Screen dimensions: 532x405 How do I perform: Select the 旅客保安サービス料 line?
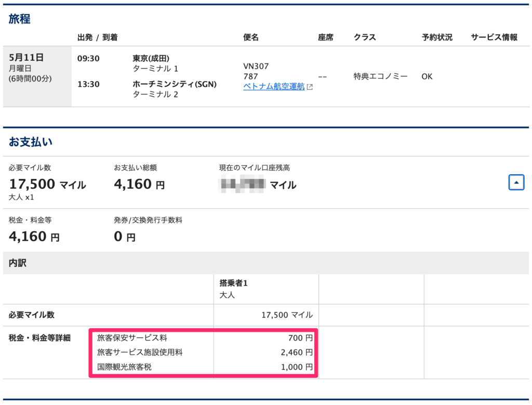click(x=132, y=338)
